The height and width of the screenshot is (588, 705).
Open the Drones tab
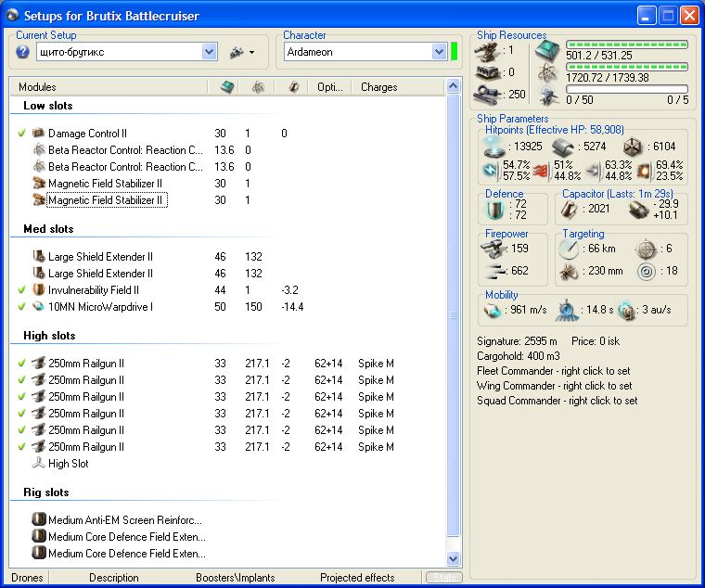[x=27, y=578]
